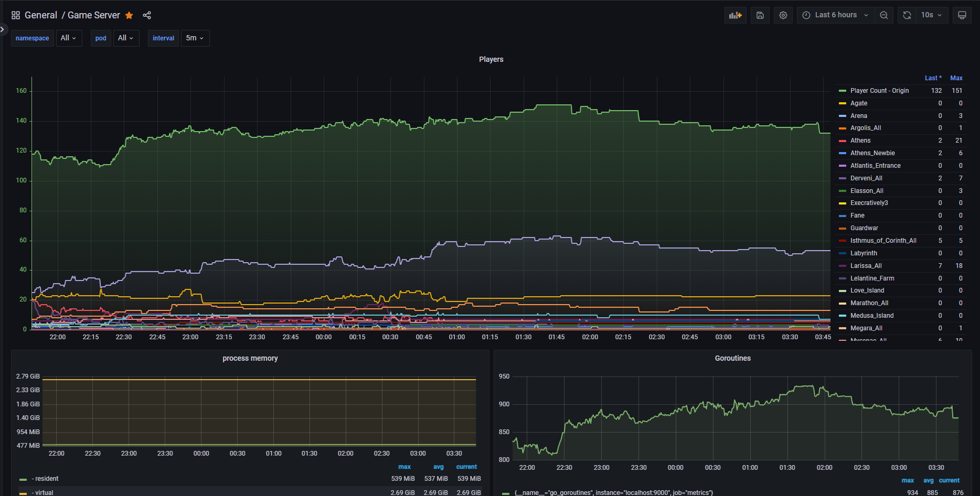Open the Goroutines panel title menu
The height and width of the screenshot is (496, 980).
pos(732,358)
